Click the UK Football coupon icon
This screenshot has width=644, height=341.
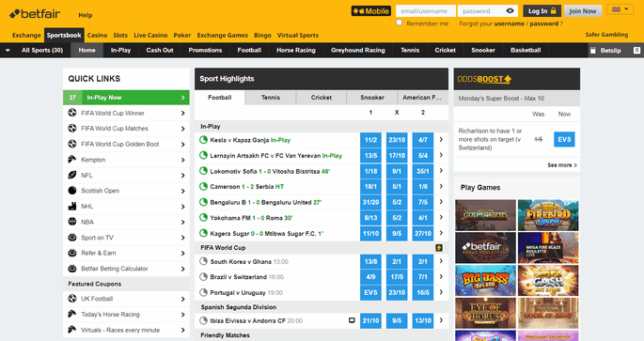72,299
